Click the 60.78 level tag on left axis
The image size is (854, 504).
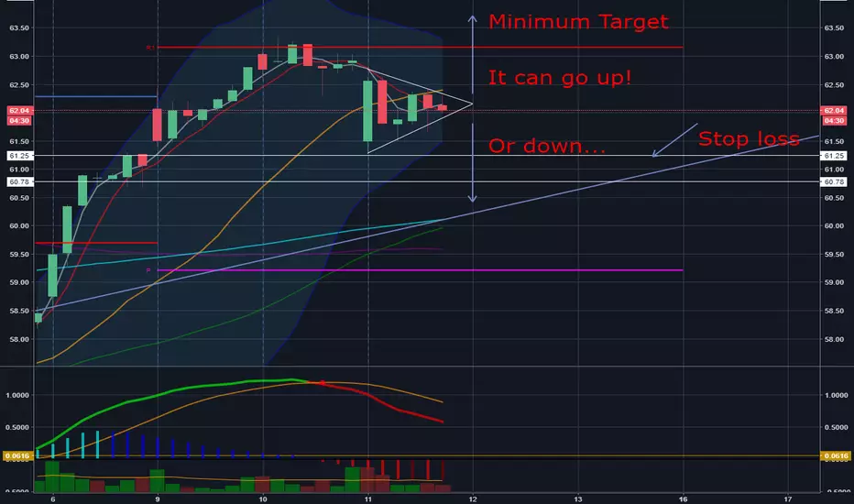19,182
